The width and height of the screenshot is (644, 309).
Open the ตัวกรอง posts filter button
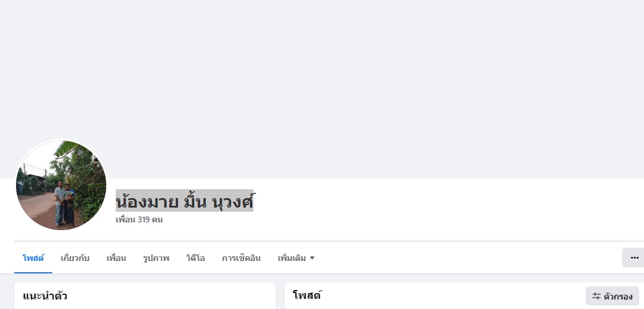(613, 296)
